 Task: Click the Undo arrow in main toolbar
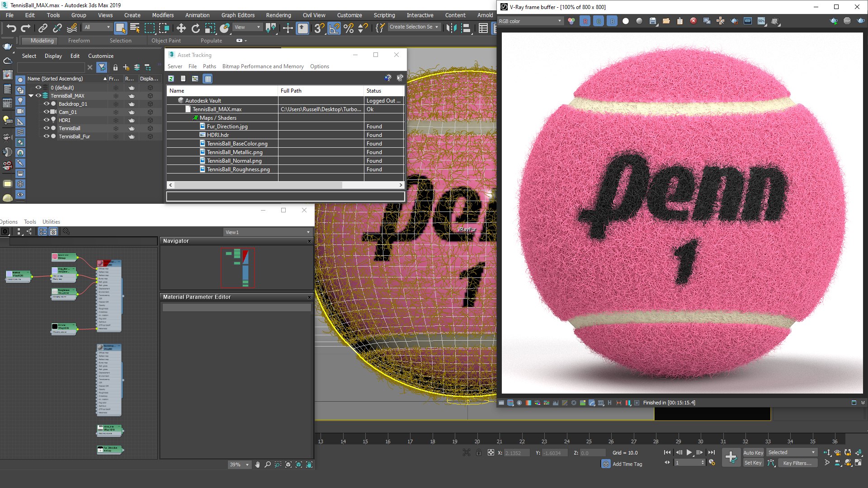click(11, 28)
